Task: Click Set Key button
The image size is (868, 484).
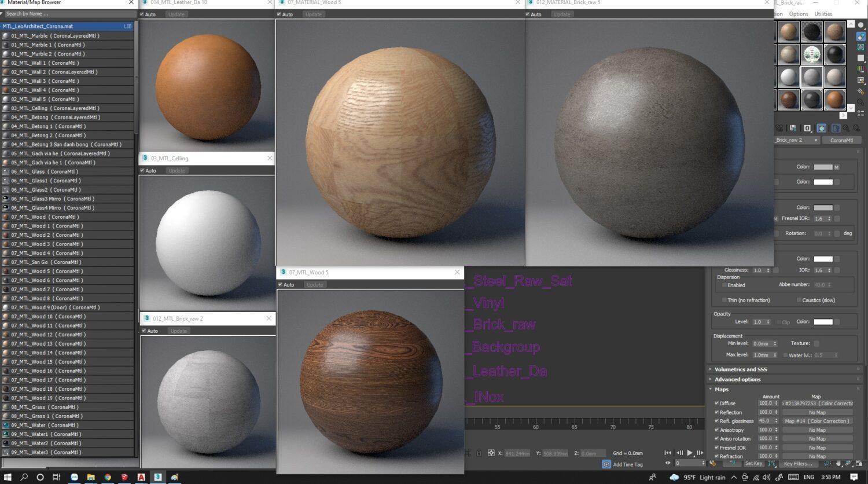Action: pyautogui.click(x=753, y=464)
